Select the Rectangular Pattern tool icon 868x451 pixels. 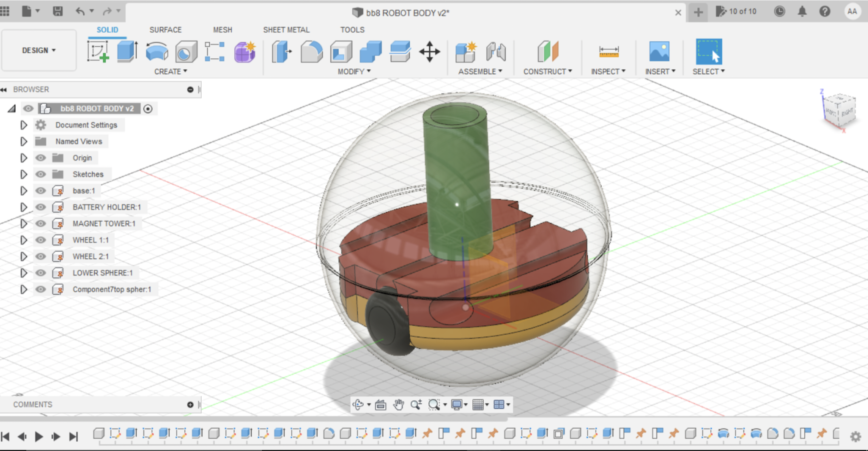point(214,52)
